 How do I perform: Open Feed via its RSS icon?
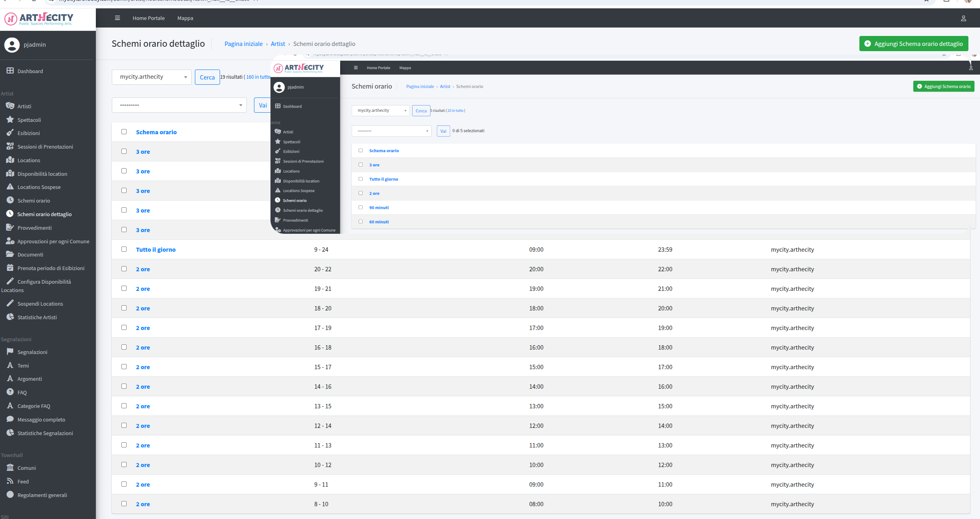pos(10,481)
